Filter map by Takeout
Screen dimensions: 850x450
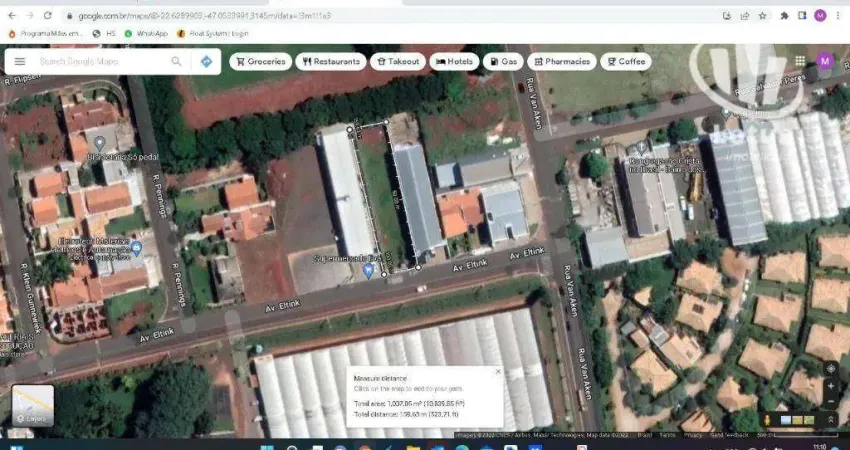point(398,61)
